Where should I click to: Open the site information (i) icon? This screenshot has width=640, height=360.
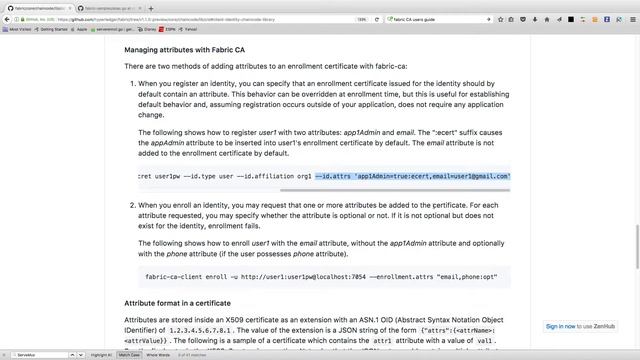click(17, 20)
